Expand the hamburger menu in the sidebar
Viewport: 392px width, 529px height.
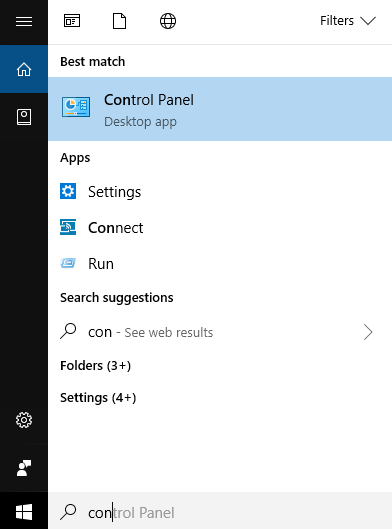(24, 22)
